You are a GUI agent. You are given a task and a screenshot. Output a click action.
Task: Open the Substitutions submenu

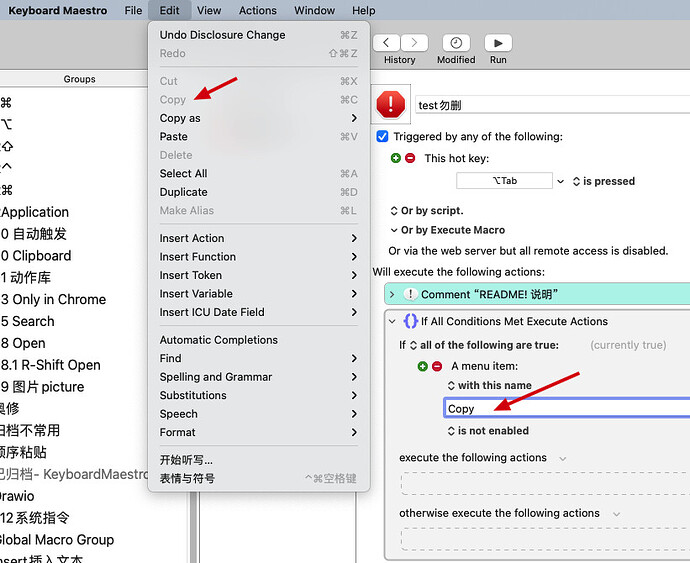(x=259, y=395)
